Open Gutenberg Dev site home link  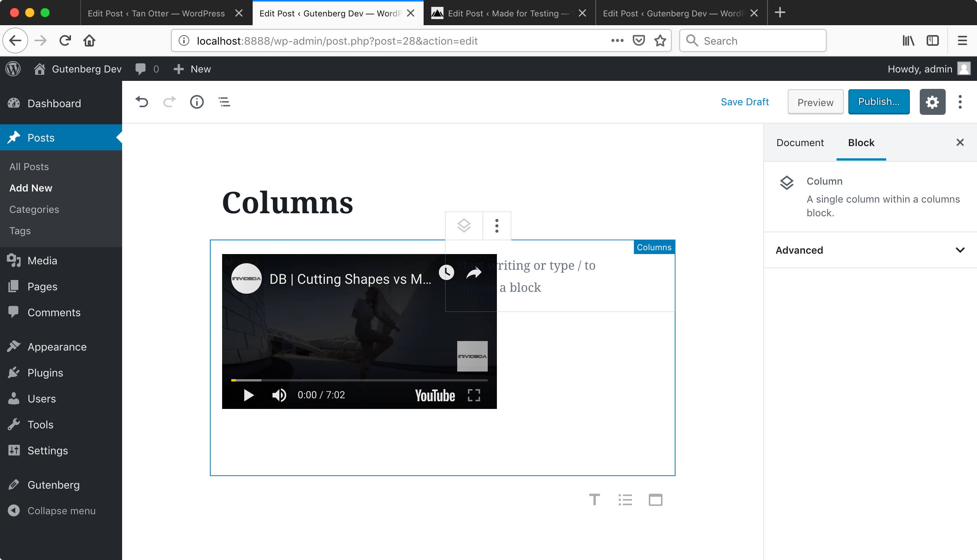(78, 69)
